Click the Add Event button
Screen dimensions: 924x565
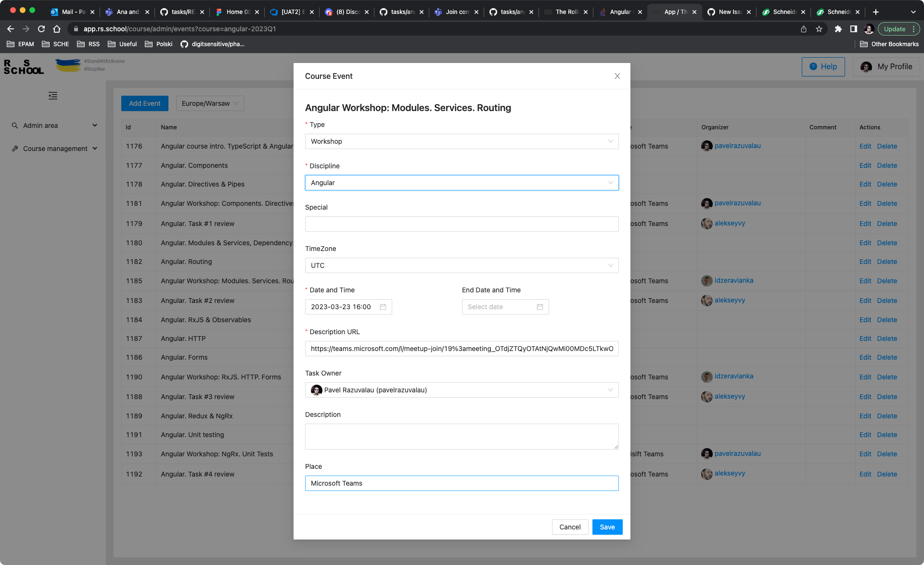pos(144,103)
